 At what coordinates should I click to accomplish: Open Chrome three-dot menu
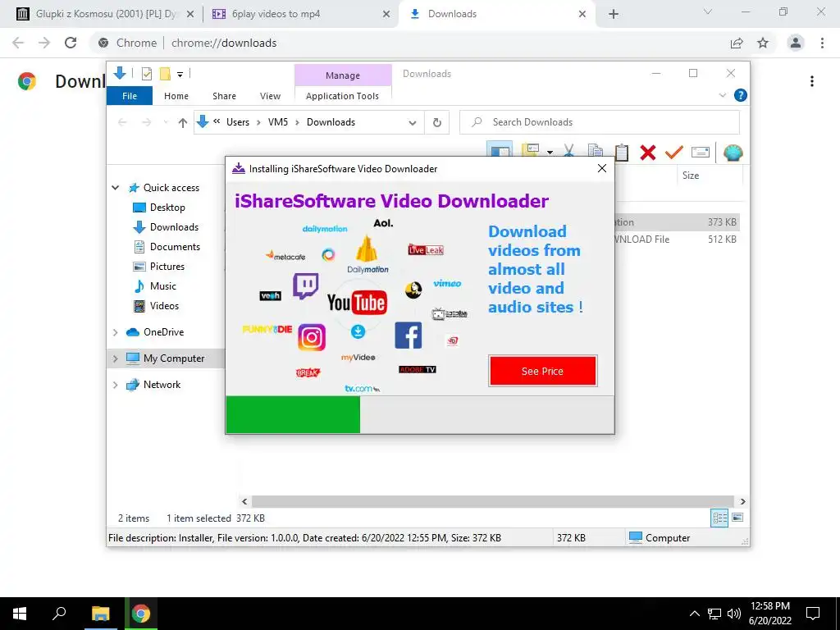coord(822,43)
